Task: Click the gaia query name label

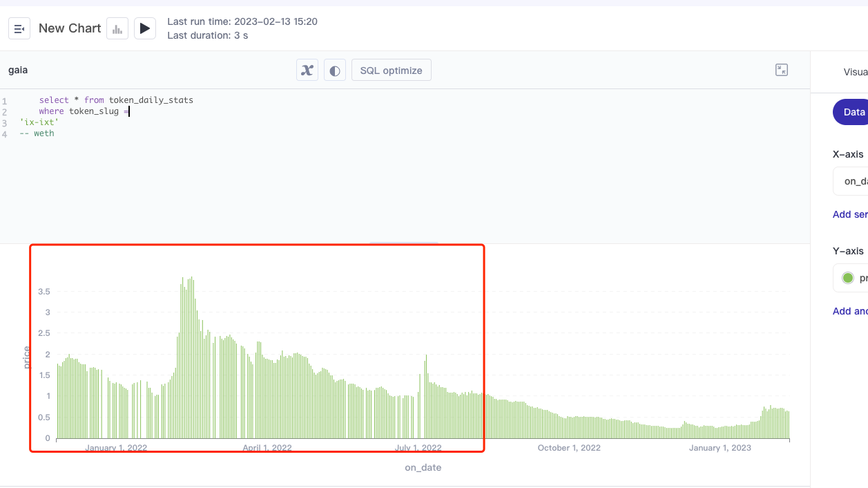Action: tap(18, 69)
